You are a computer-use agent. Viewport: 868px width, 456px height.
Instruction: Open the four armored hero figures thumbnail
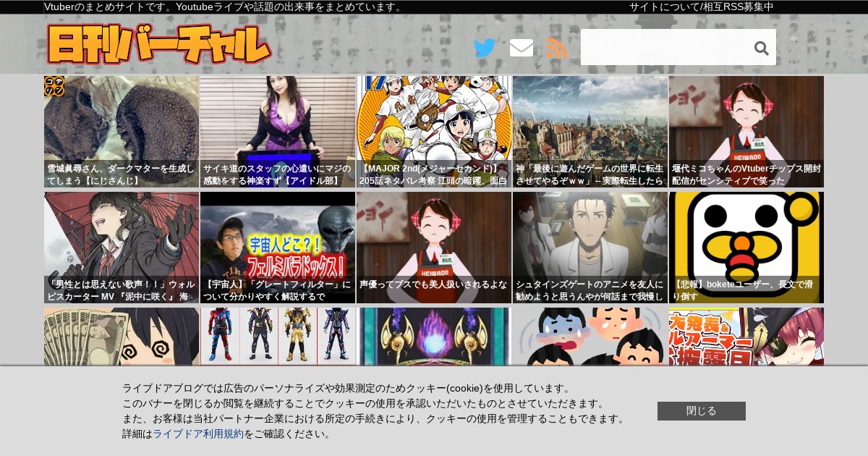[x=278, y=336]
